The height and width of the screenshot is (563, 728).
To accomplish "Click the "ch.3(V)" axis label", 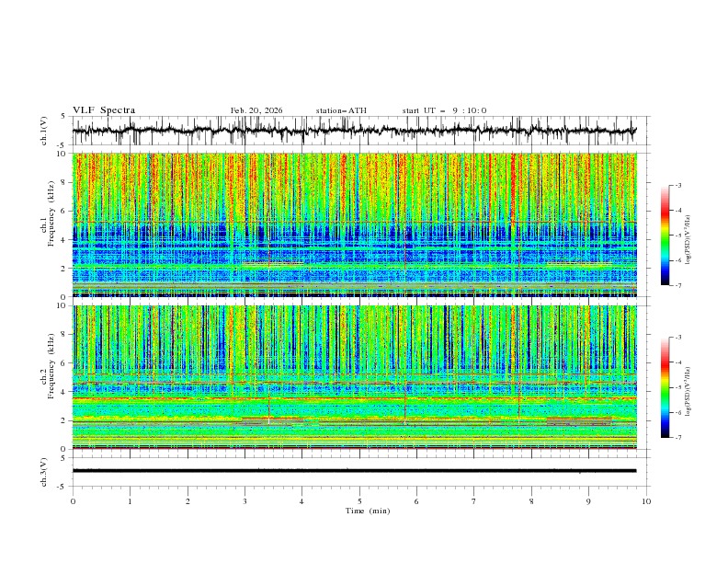I will [44, 472].
